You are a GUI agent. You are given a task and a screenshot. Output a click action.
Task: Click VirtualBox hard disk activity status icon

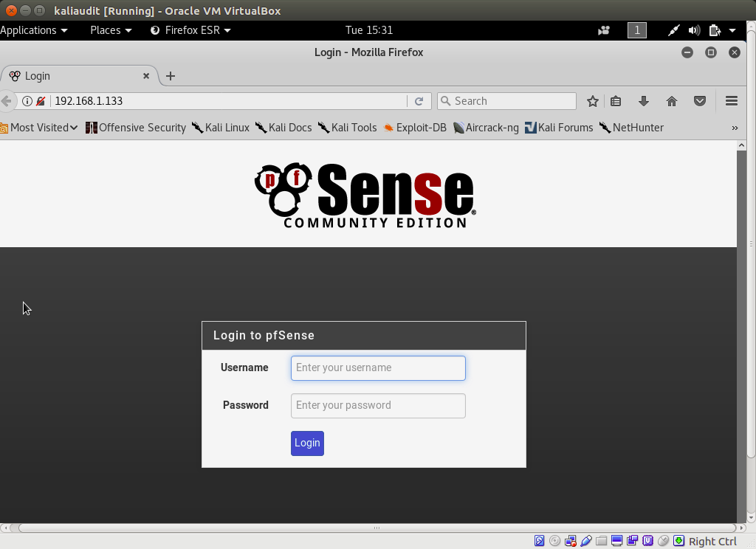[540, 542]
